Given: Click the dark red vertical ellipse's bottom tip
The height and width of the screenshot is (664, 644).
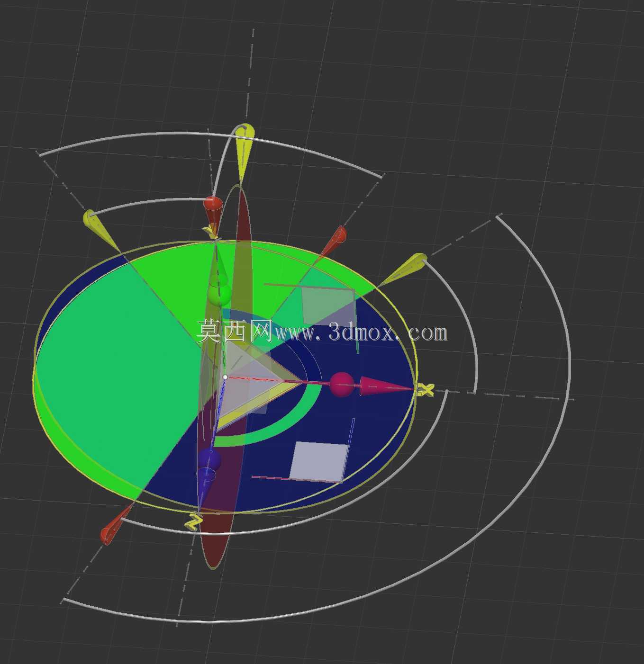Looking at the screenshot, I should pos(213,565).
